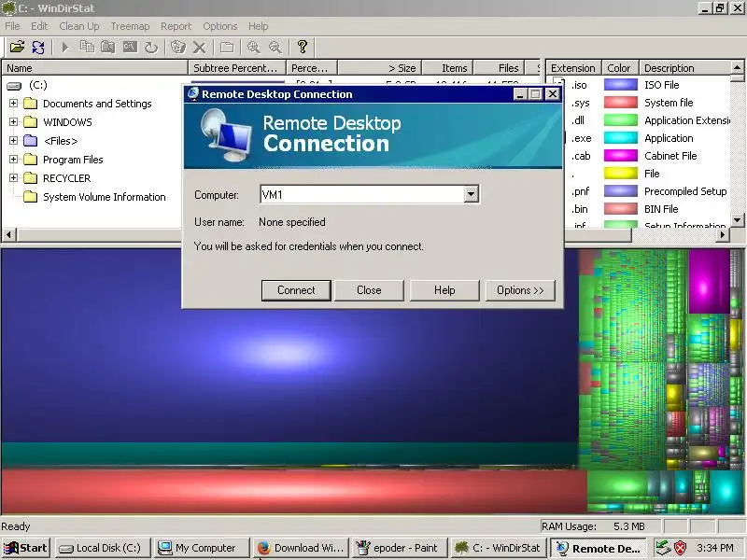Click the Help question mark icon
747x560 pixels.
pos(302,47)
